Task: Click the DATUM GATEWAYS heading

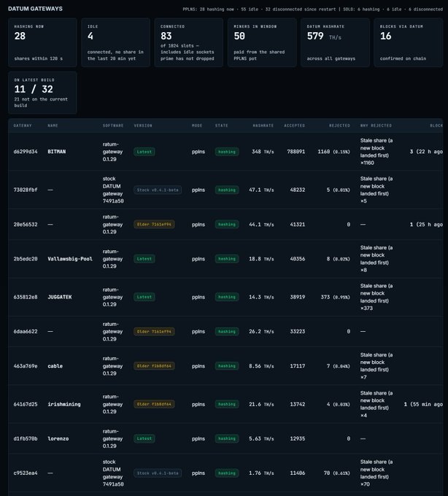Action: tap(35, 9)
